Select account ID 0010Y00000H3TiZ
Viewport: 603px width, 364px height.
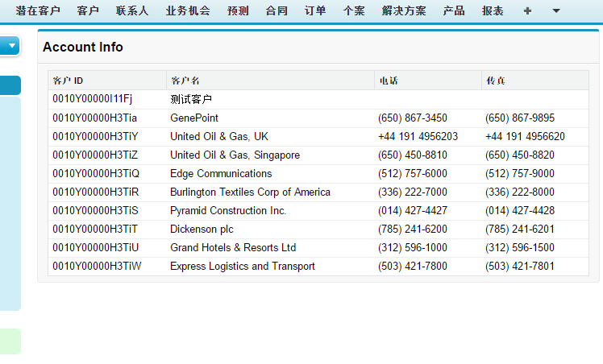click(x=95, y=155)
